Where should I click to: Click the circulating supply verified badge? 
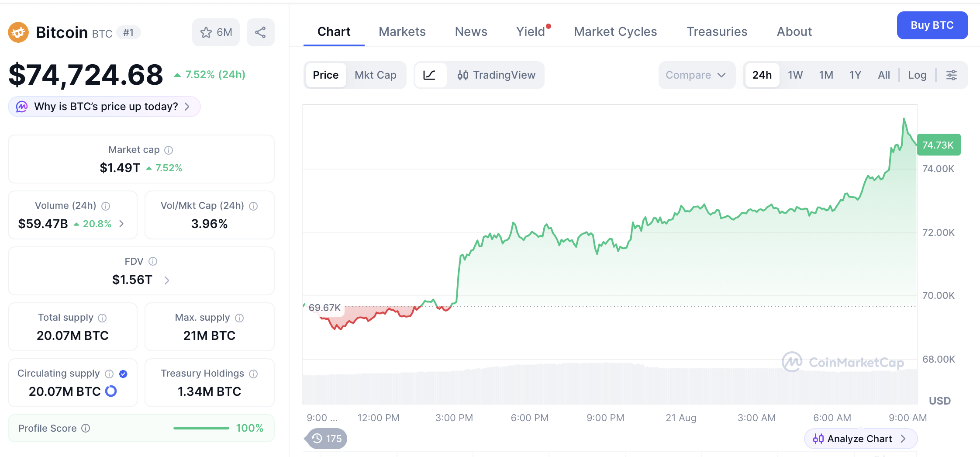click(x=123, y=374)
